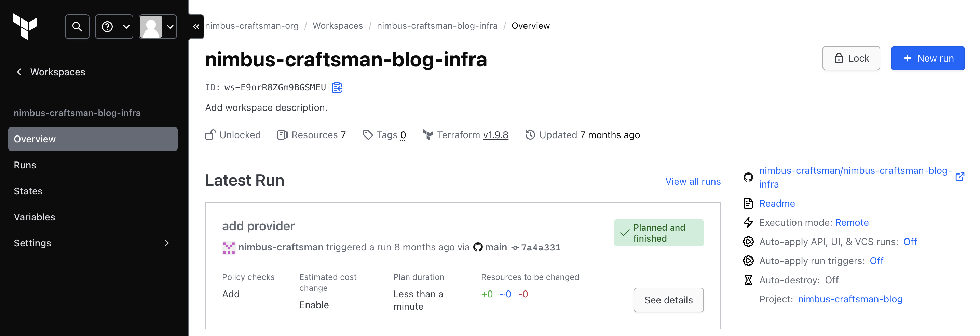Click Add under Policy checks
This screenshot has width=980, height=336.
tap(231, 295)
